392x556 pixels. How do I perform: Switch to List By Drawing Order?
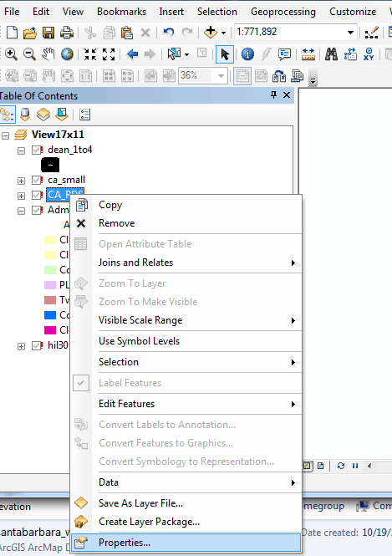click(7, 115)
